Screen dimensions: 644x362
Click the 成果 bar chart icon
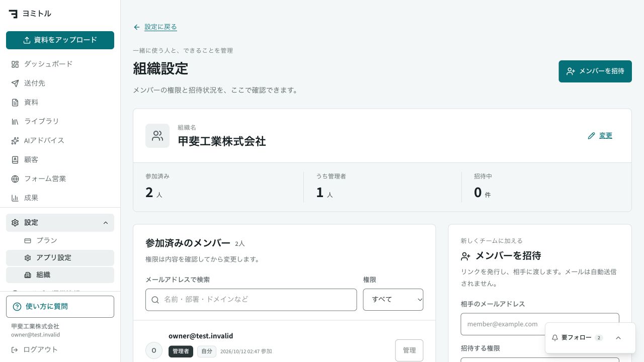[x=15, y=198]
